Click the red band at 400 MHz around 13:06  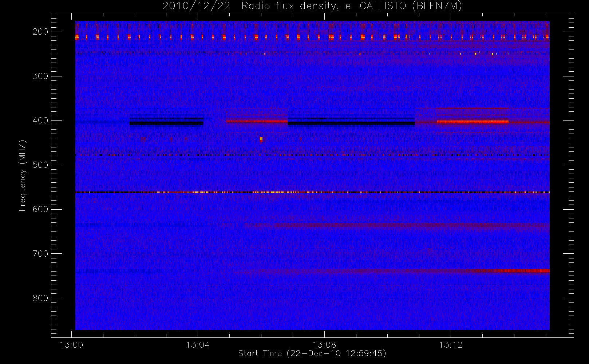[257, 122]
